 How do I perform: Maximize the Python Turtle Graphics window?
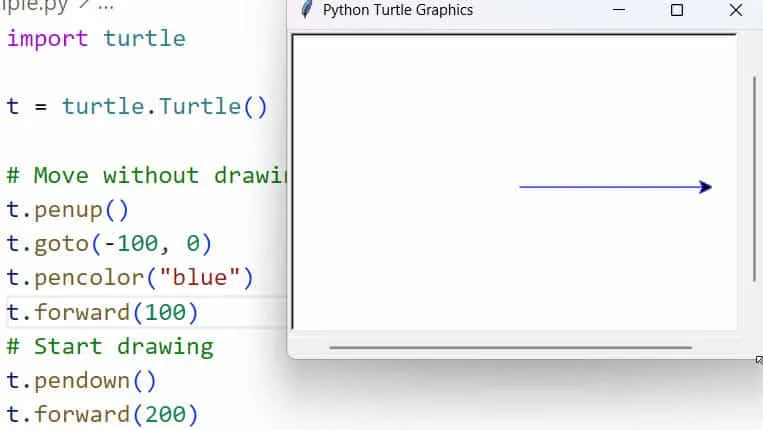[x=677, y=10]
